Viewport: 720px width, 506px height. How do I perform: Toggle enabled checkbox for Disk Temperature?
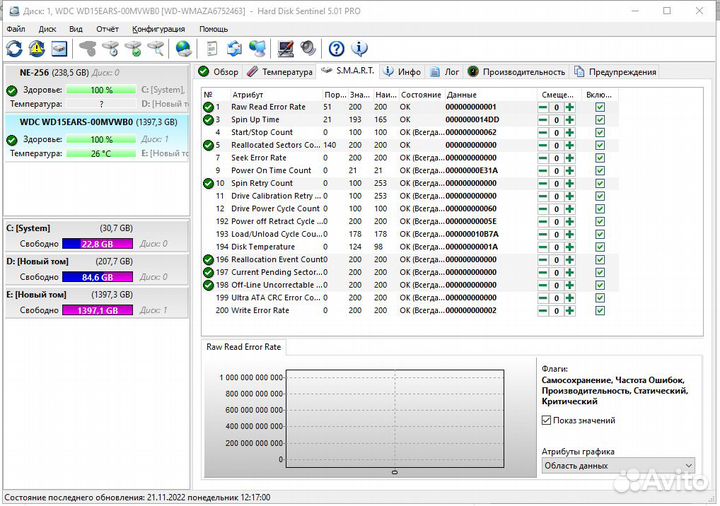coord(600,247)
